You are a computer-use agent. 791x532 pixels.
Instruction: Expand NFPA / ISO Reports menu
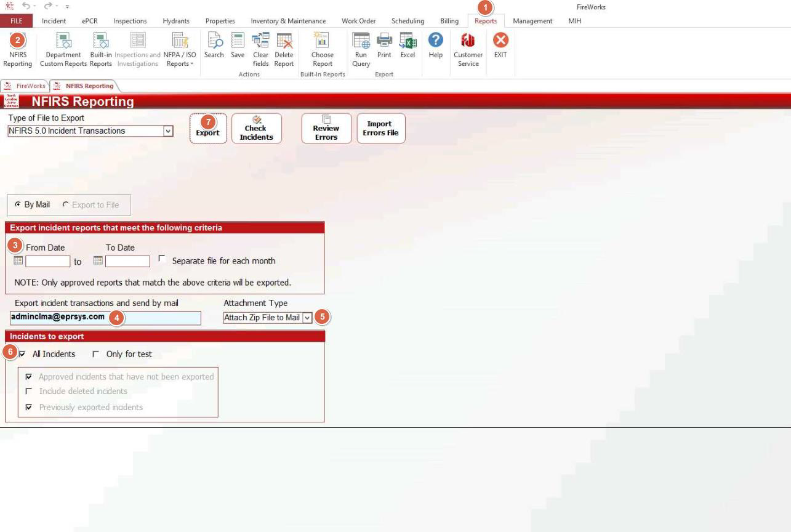(x=180, y=49)
